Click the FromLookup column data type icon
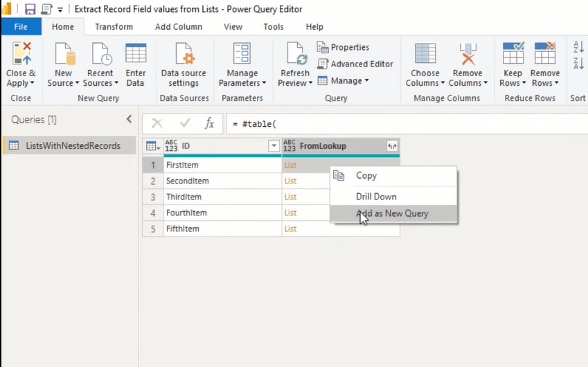Image resolution: width=588 pixels, height=367 pixels. click(289, 146)
